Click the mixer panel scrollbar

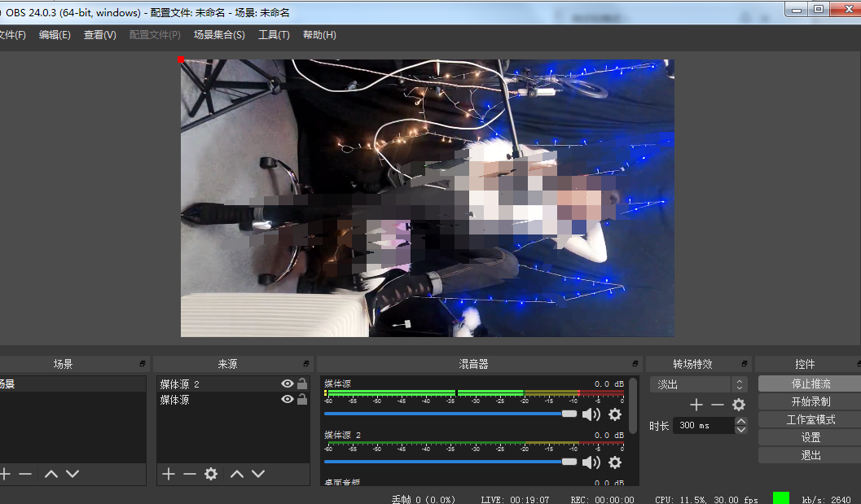633,405
